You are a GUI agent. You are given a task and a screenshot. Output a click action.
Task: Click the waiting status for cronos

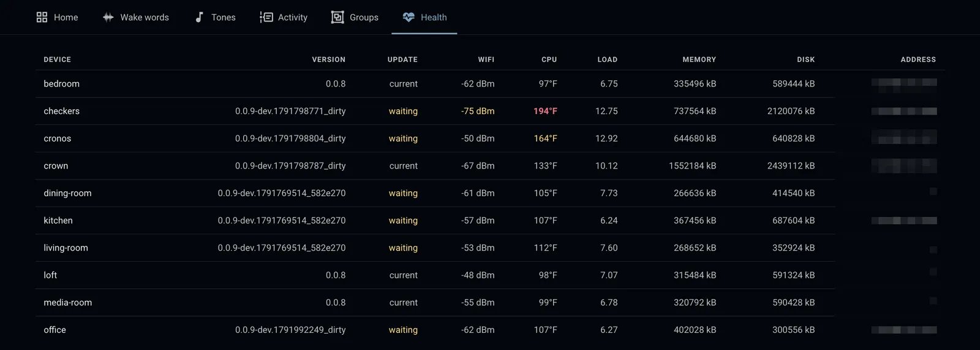point(403,139)
